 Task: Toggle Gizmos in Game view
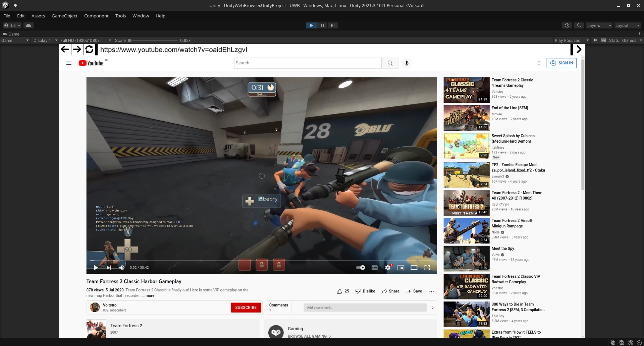629,41
